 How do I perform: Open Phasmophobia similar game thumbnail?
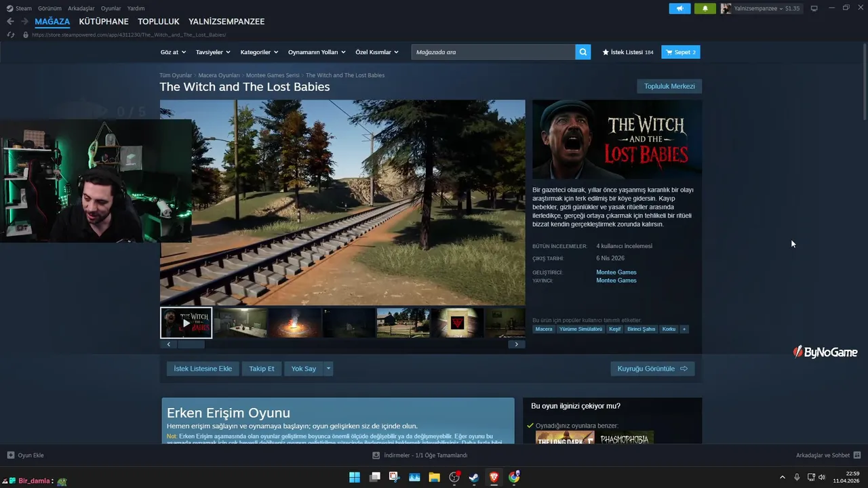625,438
